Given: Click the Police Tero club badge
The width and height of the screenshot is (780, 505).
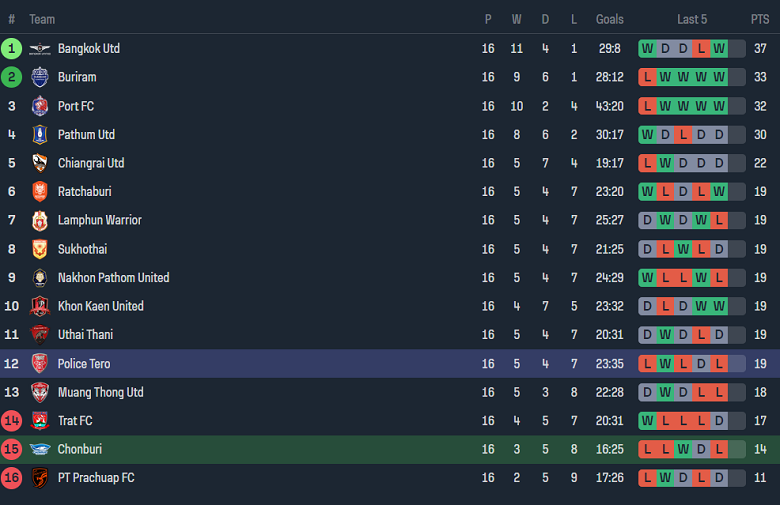Looking at the screenshot, I should pyautogui.click(x=39, y=364).
